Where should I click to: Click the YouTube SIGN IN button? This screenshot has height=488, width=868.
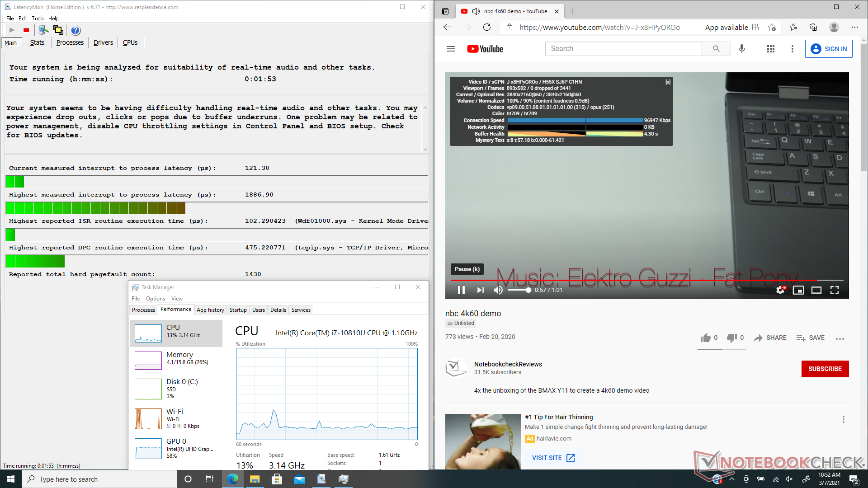(829, 49)
